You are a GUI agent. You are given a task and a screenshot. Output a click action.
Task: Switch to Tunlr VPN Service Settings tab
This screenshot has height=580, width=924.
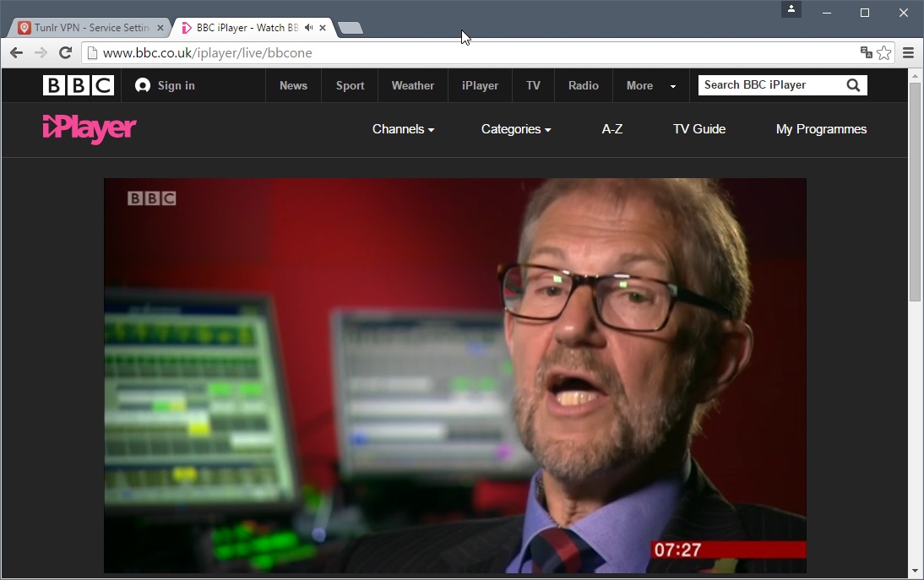tap(90, 28)
